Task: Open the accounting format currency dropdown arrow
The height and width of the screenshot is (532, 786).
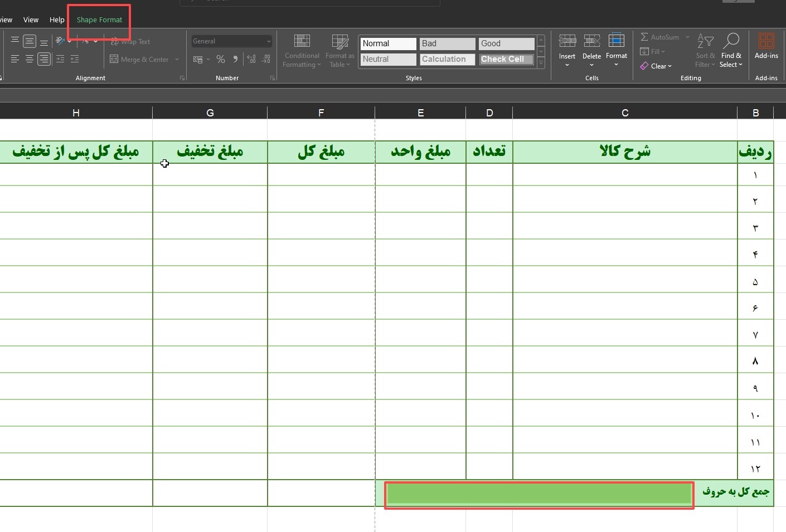Action: [x=208, y=59]
